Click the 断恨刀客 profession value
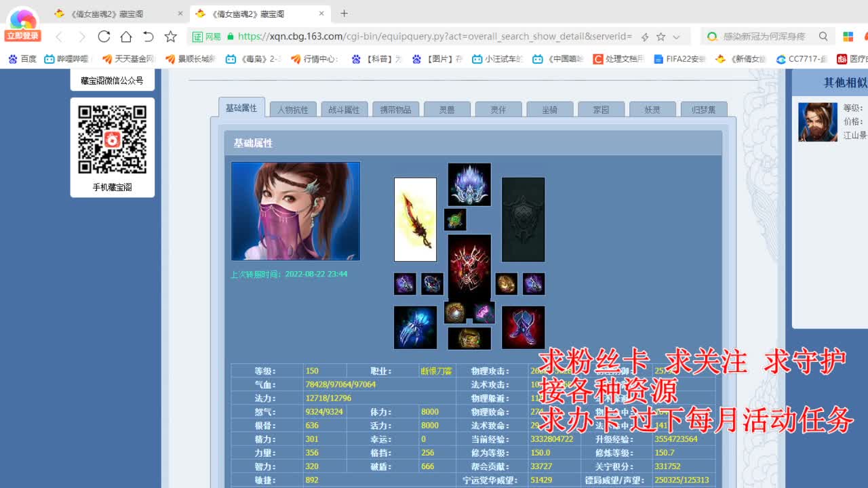This screenshot has height=488, width=868. 436,371
